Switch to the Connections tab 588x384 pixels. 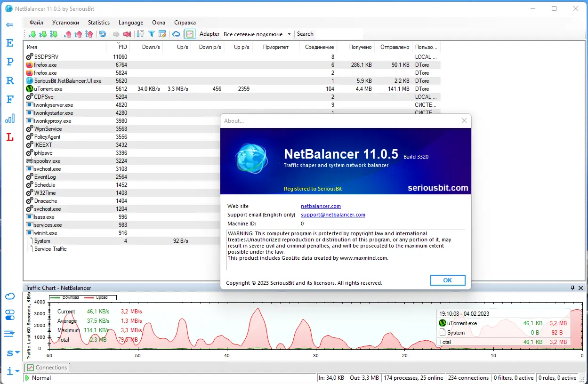coord(47,368)
